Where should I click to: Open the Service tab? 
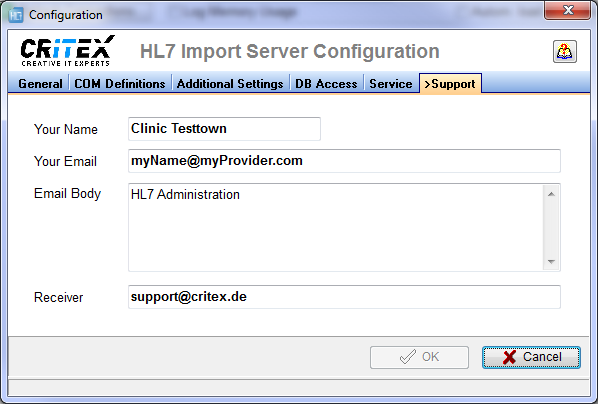(x=391, y=84)
